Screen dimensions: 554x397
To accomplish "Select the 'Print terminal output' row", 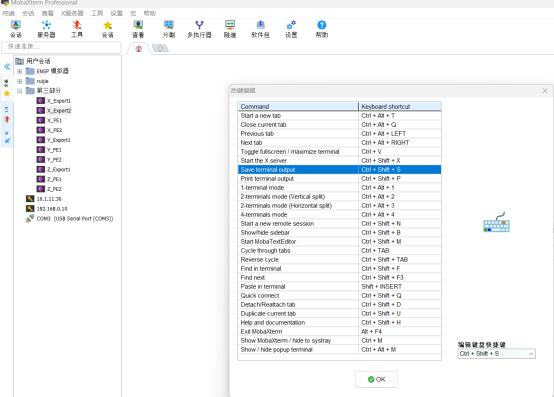I will (x=339, y=179).
